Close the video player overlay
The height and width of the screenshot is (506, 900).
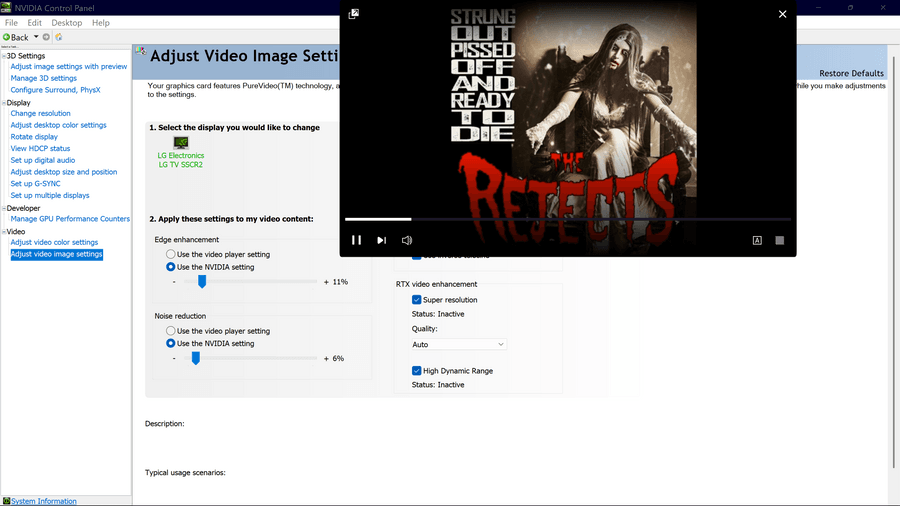(782, 14)
